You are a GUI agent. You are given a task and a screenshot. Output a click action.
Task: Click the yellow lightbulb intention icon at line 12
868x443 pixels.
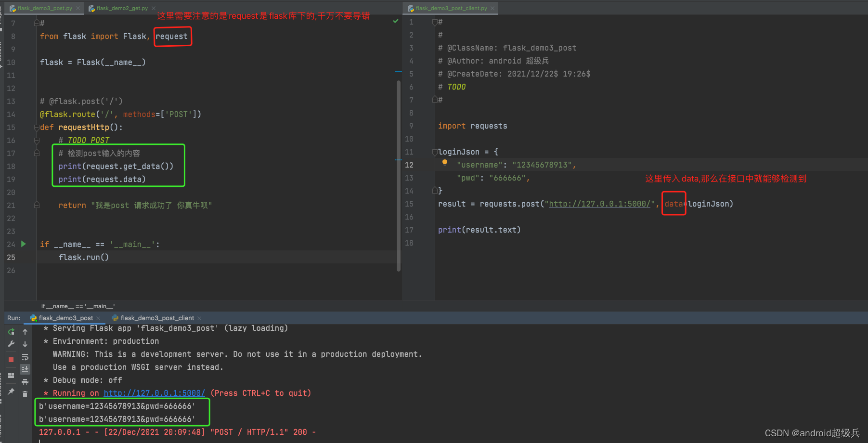pos(445,163)
